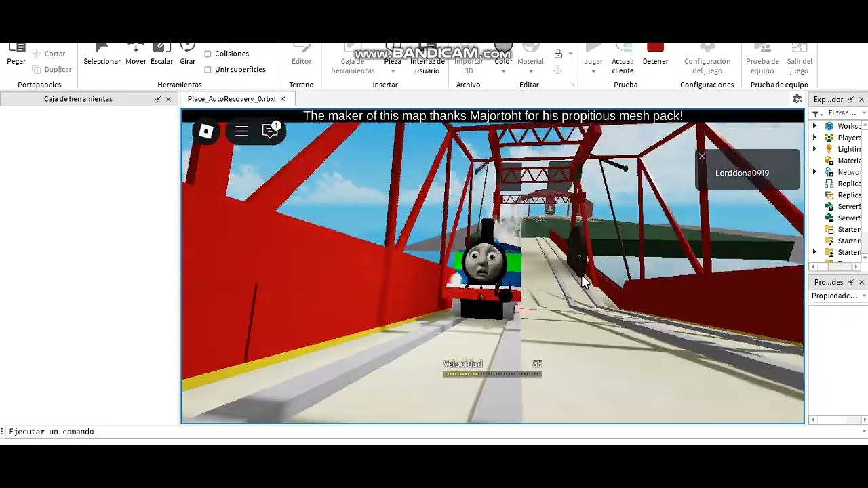Click the Interfaz de usuario button

pos(427,60)
